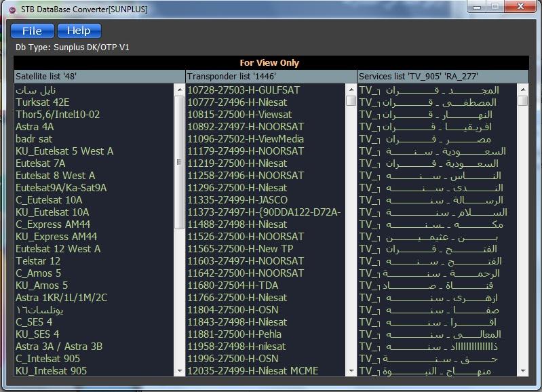Select transponder 12035-27499-H-Nilesat MCME
The width and height of the screenshot is (542, 392).
[x=265, y=371]
